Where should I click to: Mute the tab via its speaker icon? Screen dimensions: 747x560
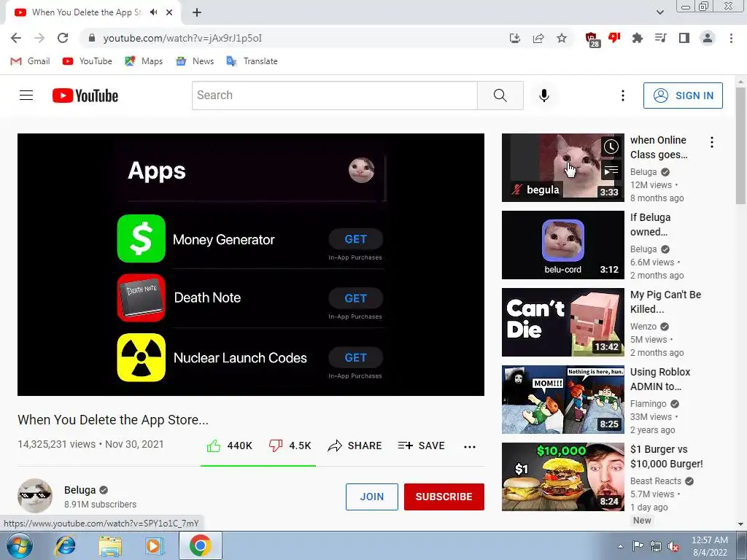(x=153, y=12)
